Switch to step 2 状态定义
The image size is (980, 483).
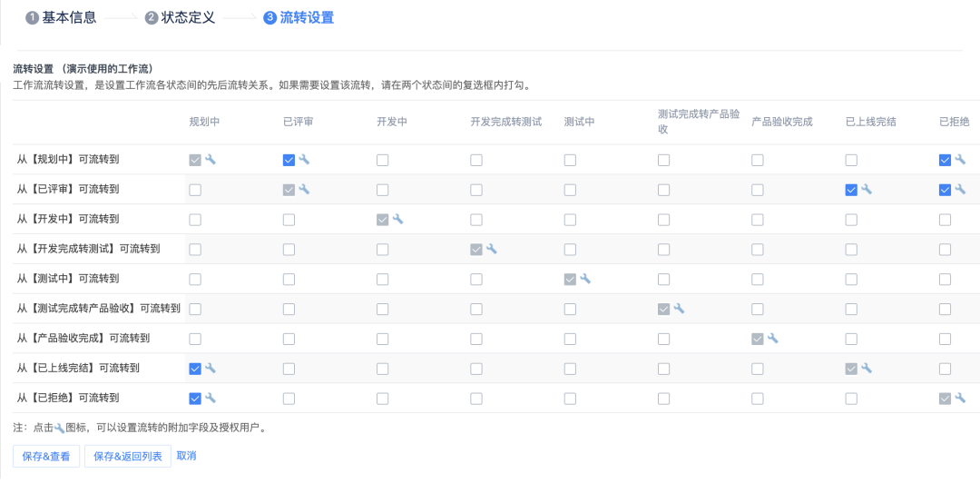pos(180,17)
